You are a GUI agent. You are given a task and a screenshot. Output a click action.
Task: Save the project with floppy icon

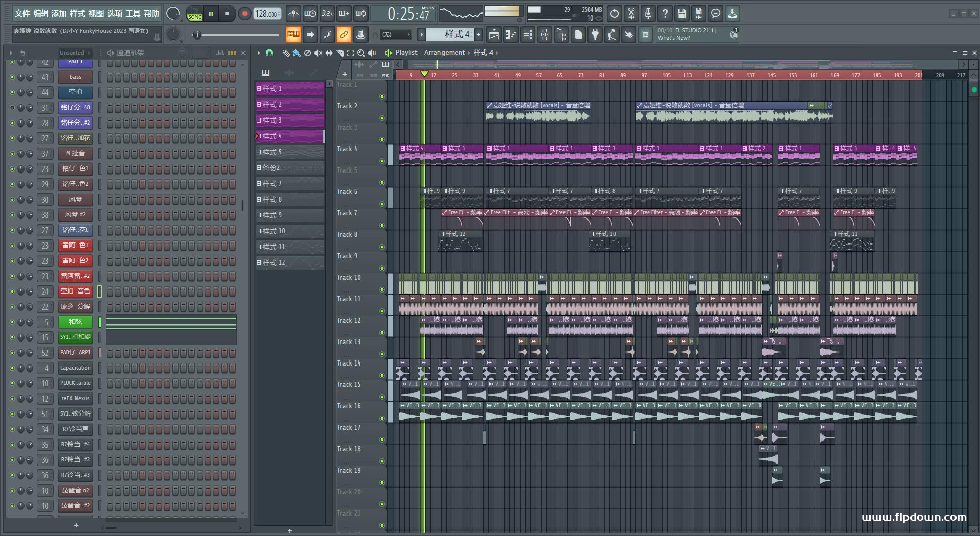click(682, 14)
